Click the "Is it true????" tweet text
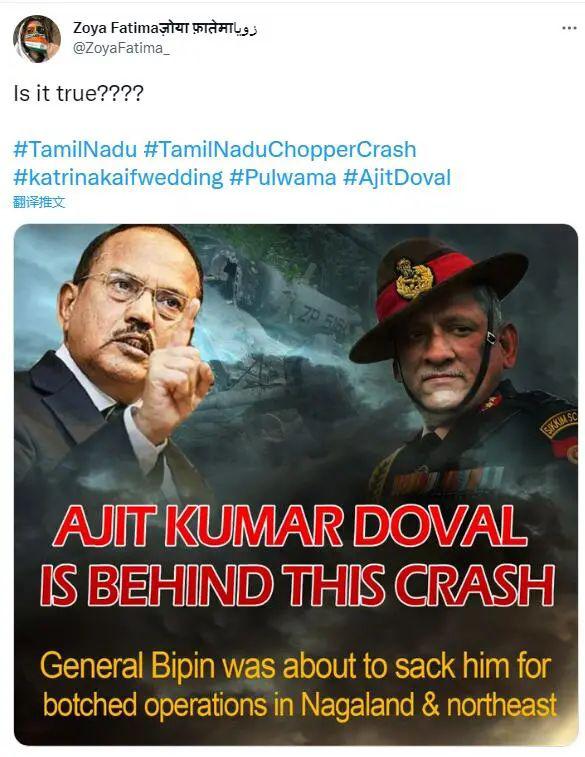This screenshot has width=585, height=757. (x=79, y=93)
